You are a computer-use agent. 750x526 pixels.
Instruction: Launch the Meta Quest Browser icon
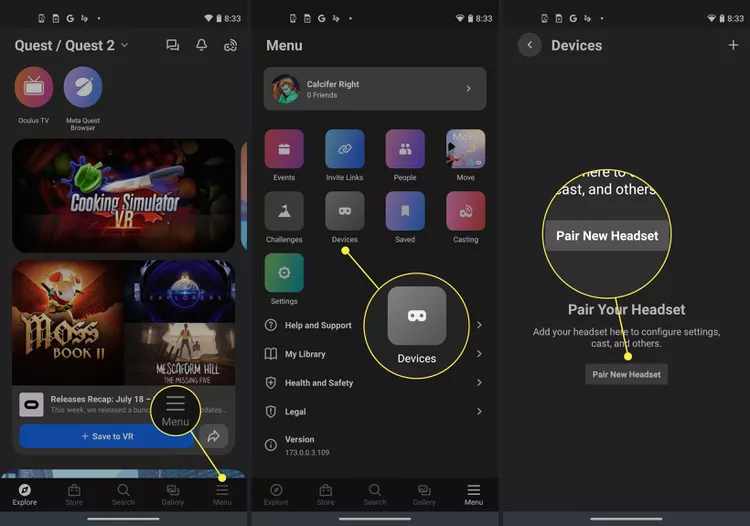click(x=83, y=88)
